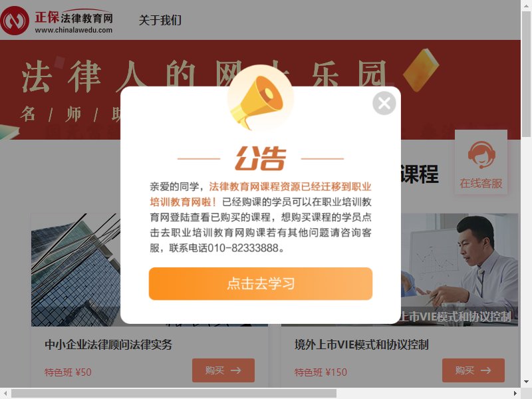Click the 点击去学习 button
This screenshot has height=399, width=532.
point(261,284)
